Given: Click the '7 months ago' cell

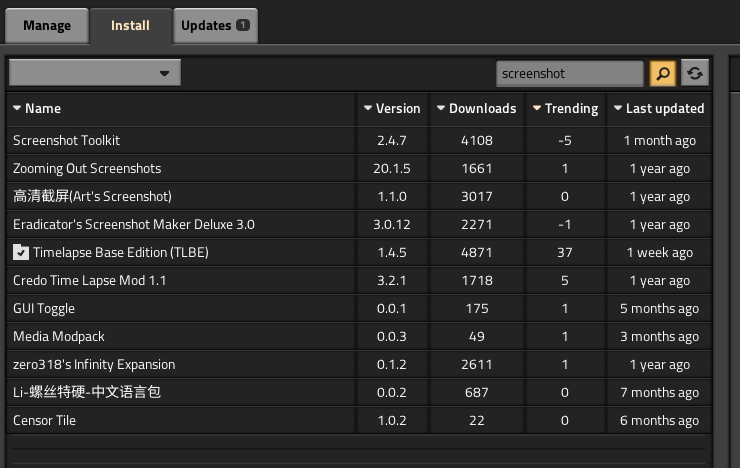Looking at the screenshot, I should pos(659,393).
